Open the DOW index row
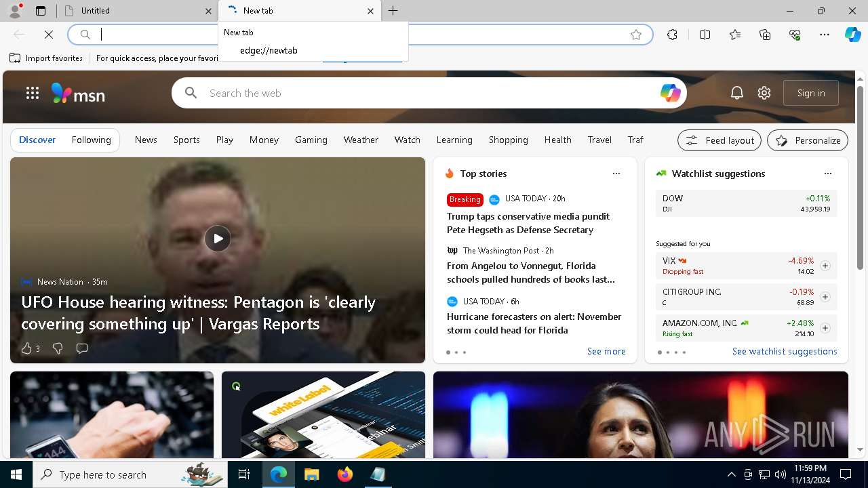Image resolution: width=868 pixels, height=488 pixels. (746, 203)
